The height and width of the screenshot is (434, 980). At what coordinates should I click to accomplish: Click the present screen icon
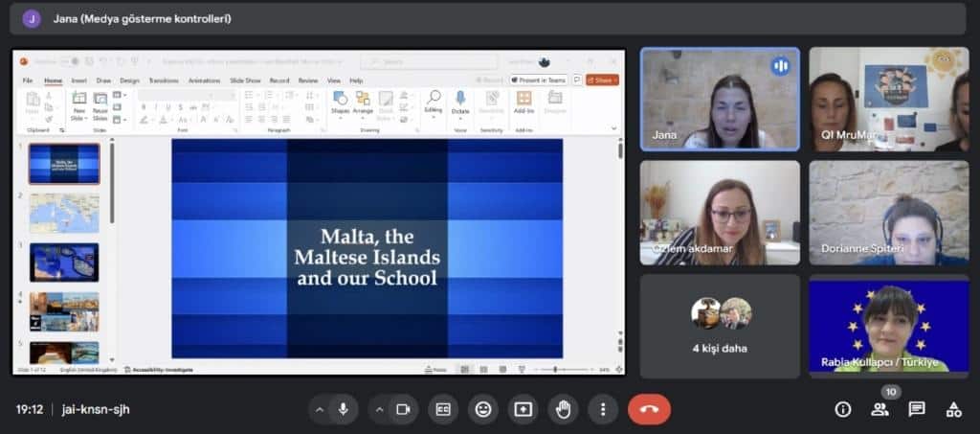coord(523,409)
